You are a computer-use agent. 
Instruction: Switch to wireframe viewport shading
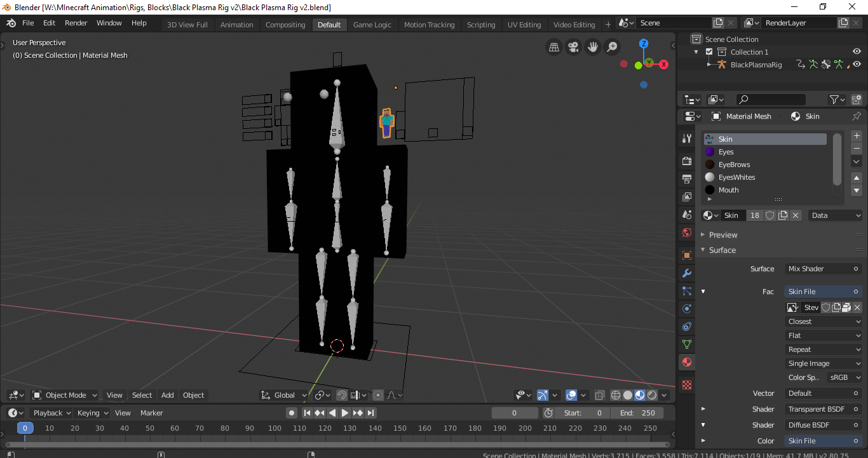pos(615,395)
